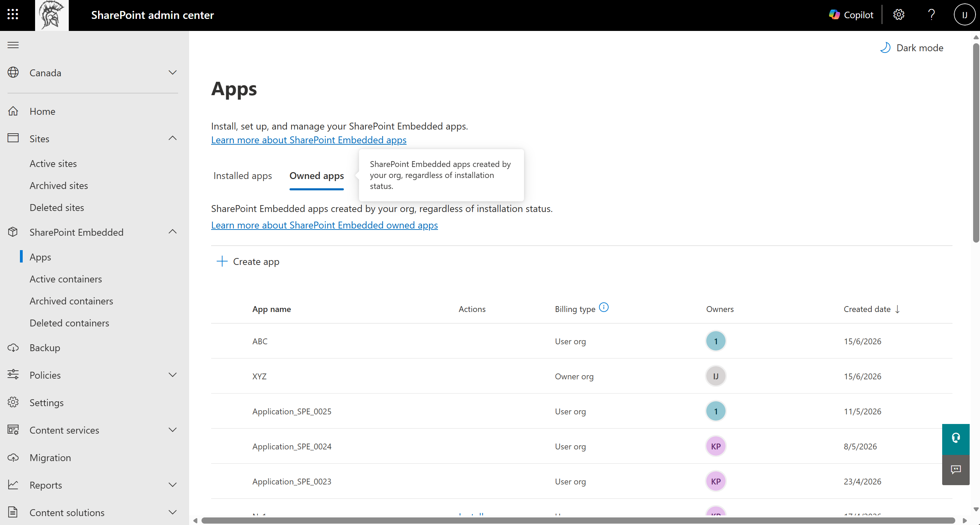Click owner count badge for ABC

point(716,341)
